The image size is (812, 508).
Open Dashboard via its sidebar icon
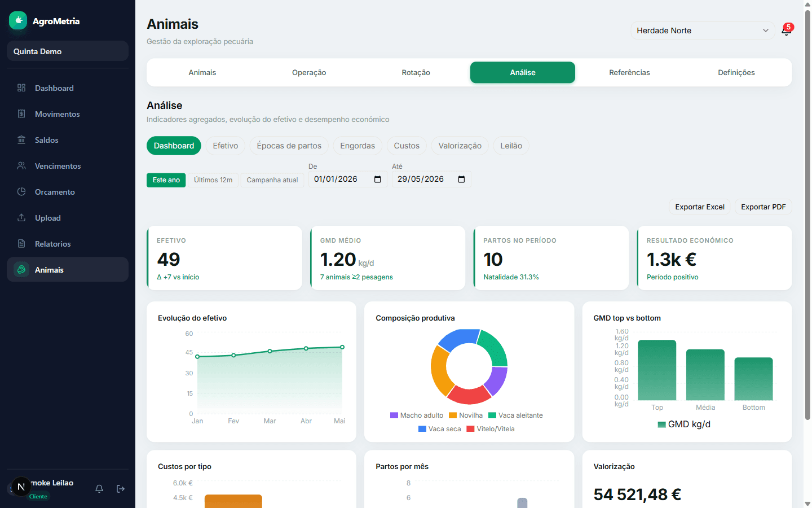(x=21, y=87)
